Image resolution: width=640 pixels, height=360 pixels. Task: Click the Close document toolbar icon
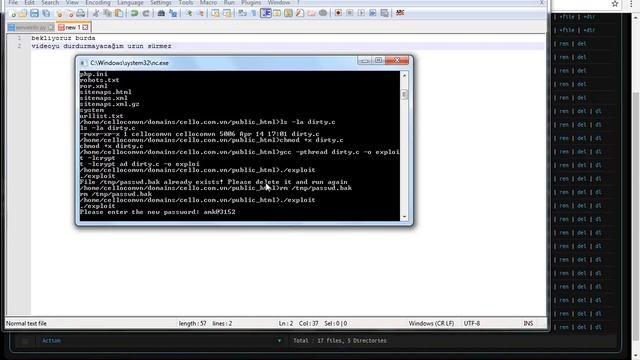click(x=59, y=13)
